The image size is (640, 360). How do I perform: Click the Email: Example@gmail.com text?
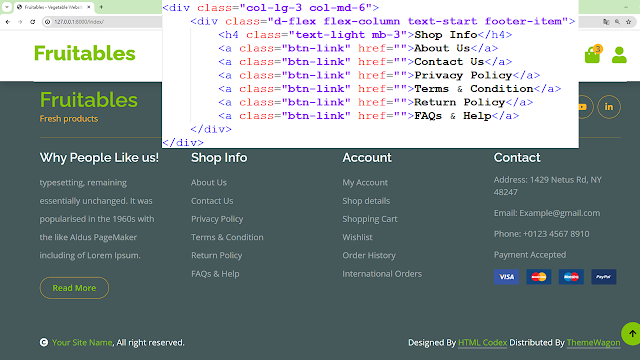click(x=547, y=213)
